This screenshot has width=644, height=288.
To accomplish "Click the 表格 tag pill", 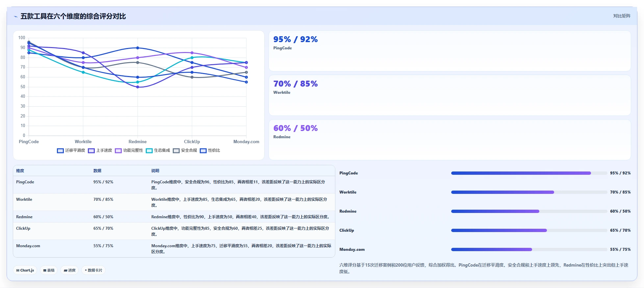I will tap(49, 270).
